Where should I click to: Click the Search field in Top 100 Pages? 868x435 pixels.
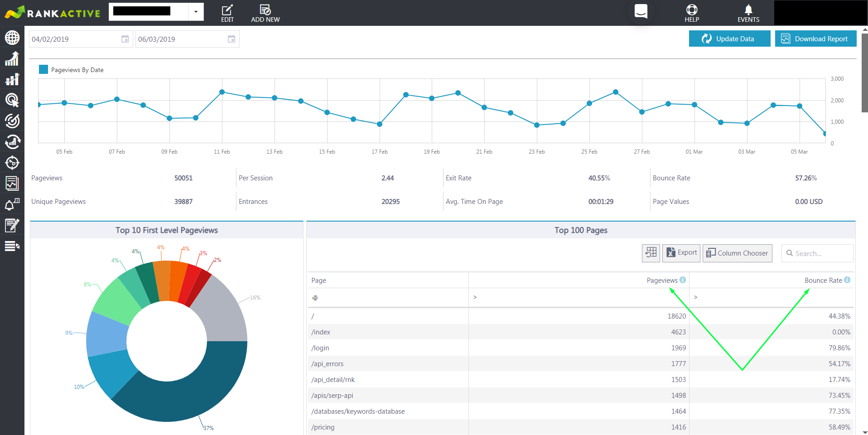click(818, 253)
